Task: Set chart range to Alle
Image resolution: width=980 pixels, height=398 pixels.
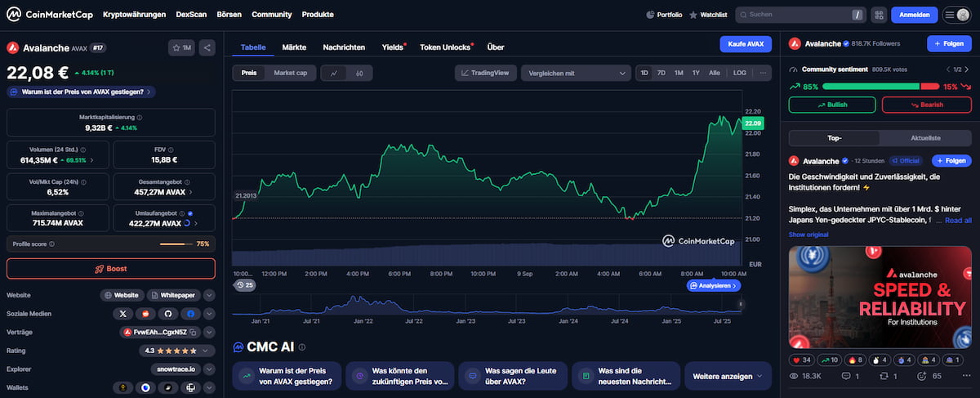Action: click(x=715, y=73)
